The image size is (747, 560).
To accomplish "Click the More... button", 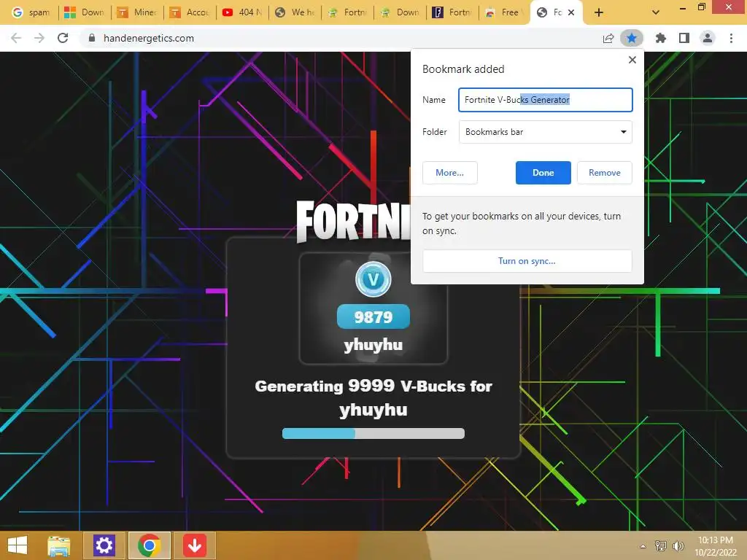I will [449, 172].
